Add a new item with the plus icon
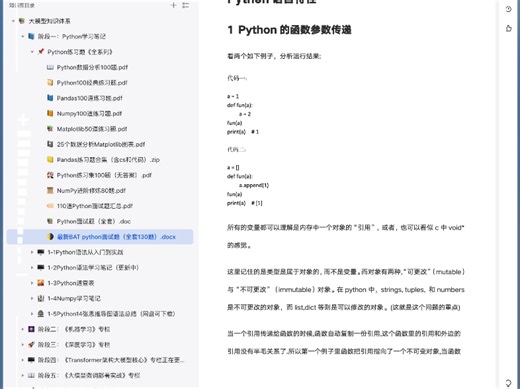Screen dimensions: 520x389 [x=173, y=5]
